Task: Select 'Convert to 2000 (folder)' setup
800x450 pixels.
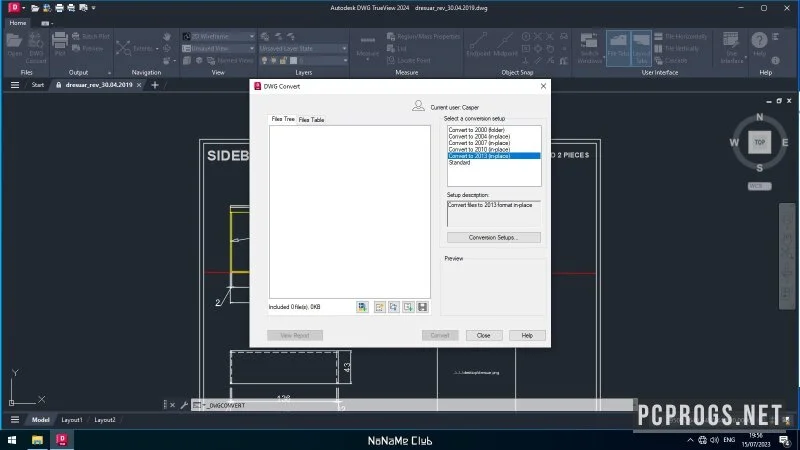Action: [477, 130]
